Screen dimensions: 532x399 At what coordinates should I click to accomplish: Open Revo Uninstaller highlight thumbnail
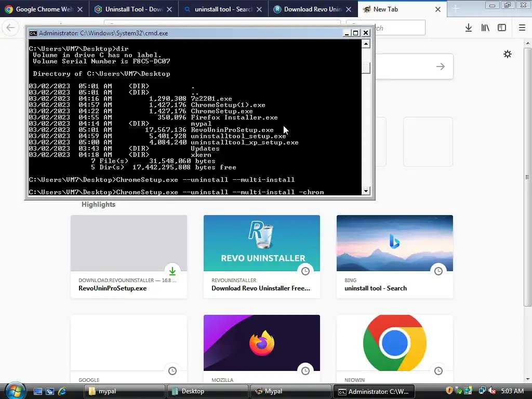point(262,243)
